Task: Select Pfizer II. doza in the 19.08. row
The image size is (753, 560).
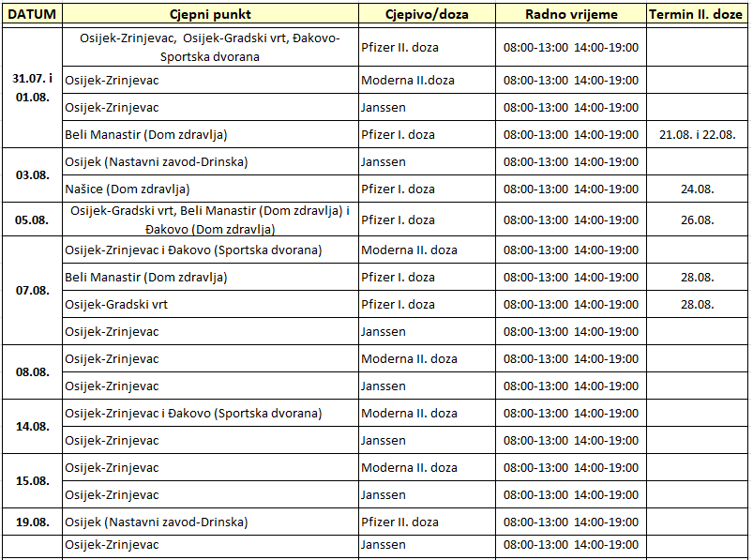Action: (x=399, y=522)
